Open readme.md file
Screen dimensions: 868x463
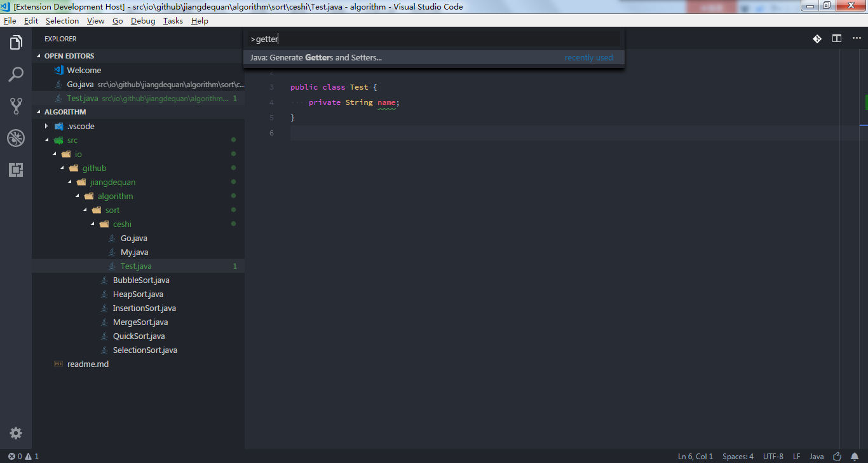pyautogui.click(x=138, y=364)
